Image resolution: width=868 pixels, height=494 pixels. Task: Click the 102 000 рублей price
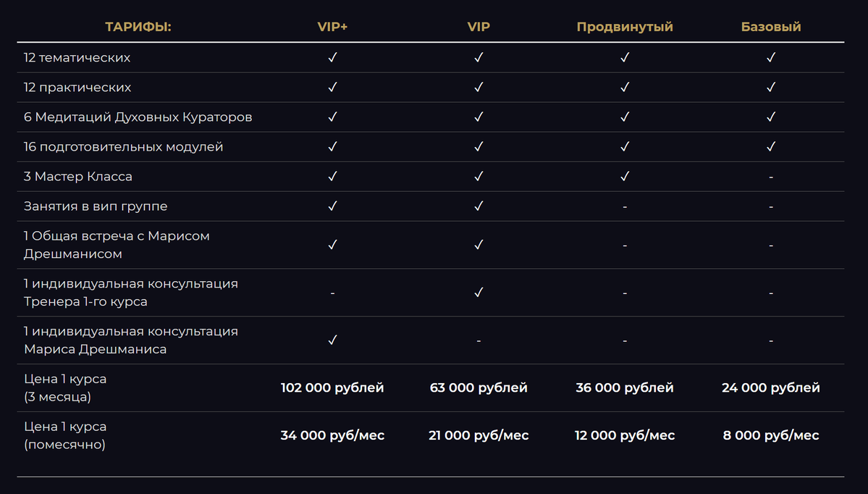click(x=332, y=388)
